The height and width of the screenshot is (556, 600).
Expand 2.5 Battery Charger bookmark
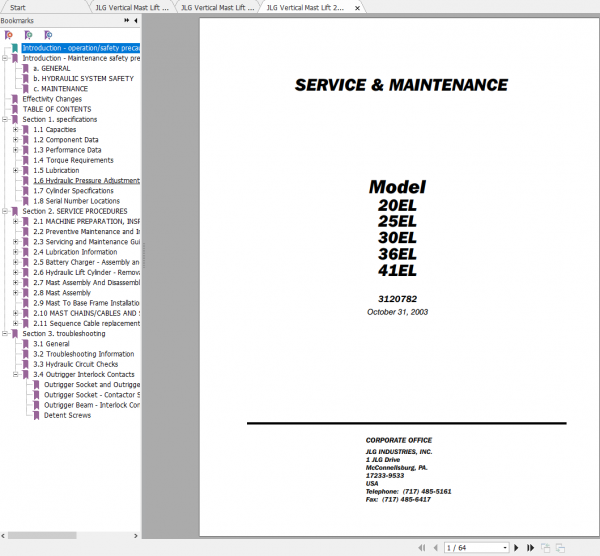tap(16, 262)
